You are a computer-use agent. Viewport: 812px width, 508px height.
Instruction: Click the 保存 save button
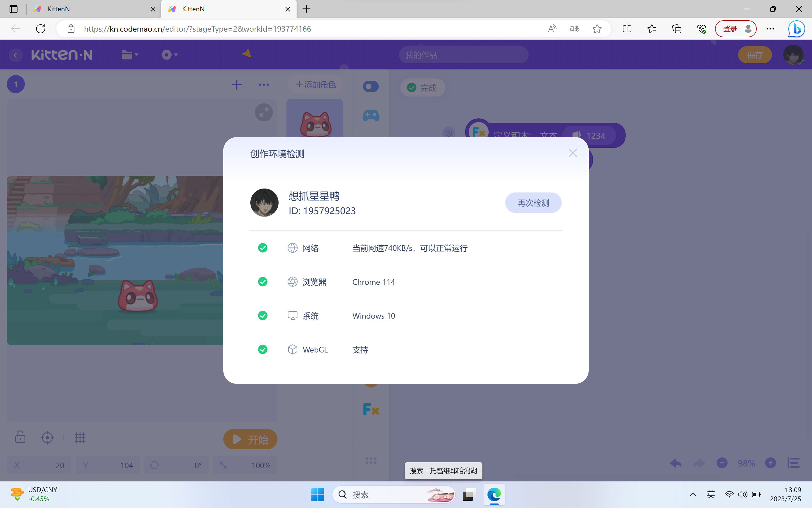coord(754,55)
